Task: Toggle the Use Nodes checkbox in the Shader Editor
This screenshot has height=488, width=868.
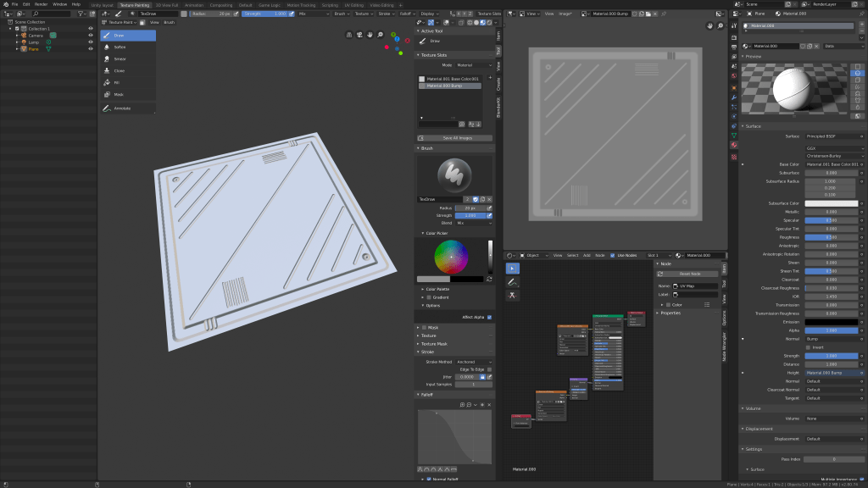Action: (x=612, y=255)
